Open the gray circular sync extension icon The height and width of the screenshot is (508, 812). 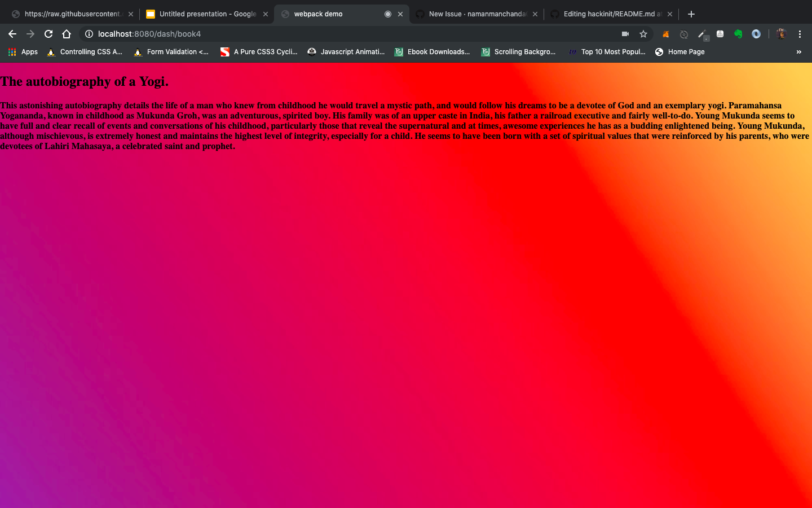click(684, 34)
